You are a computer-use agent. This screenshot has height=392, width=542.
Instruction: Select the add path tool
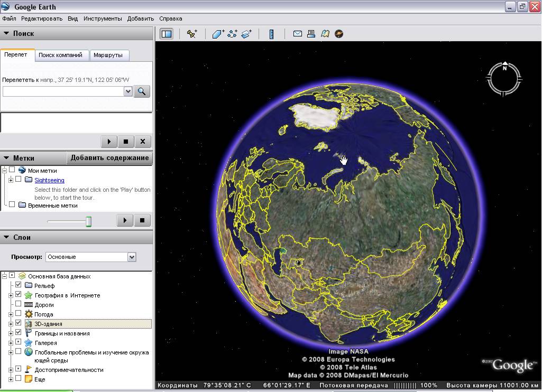tap(232, 34)
